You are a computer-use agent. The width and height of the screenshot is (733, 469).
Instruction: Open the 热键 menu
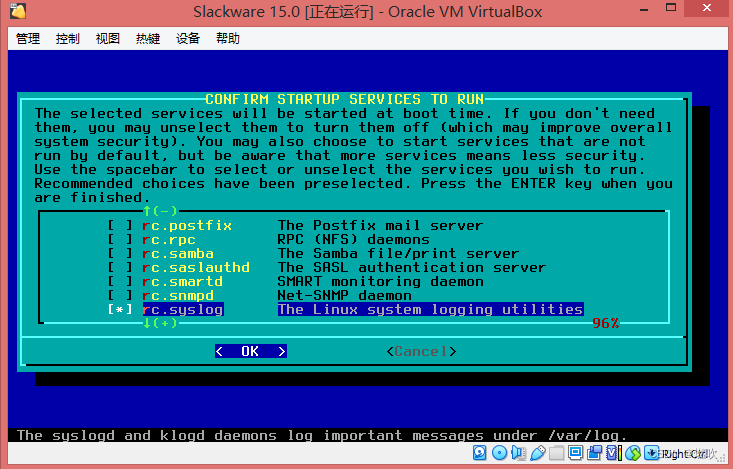click(148, 38)
